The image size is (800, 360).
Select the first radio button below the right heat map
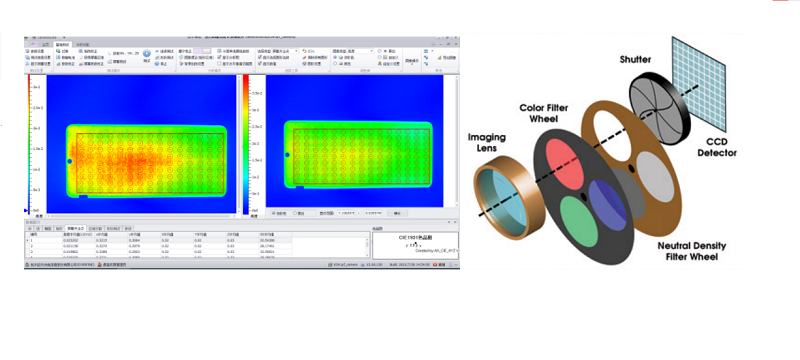click(x=273, y=213)
